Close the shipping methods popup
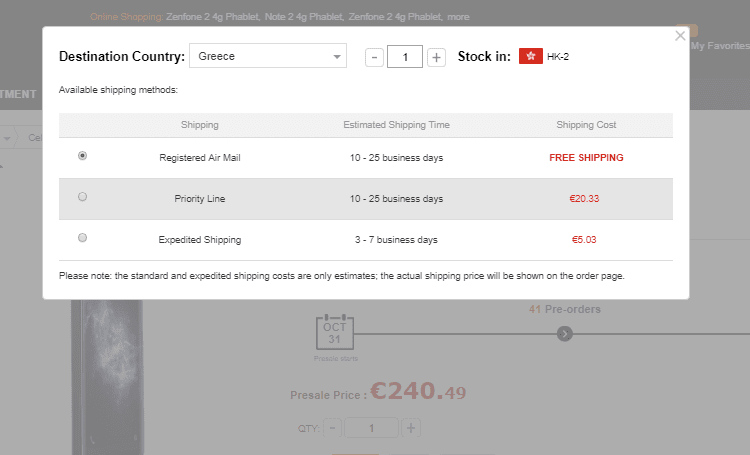750x455 pixels. [x=680, y=36]
